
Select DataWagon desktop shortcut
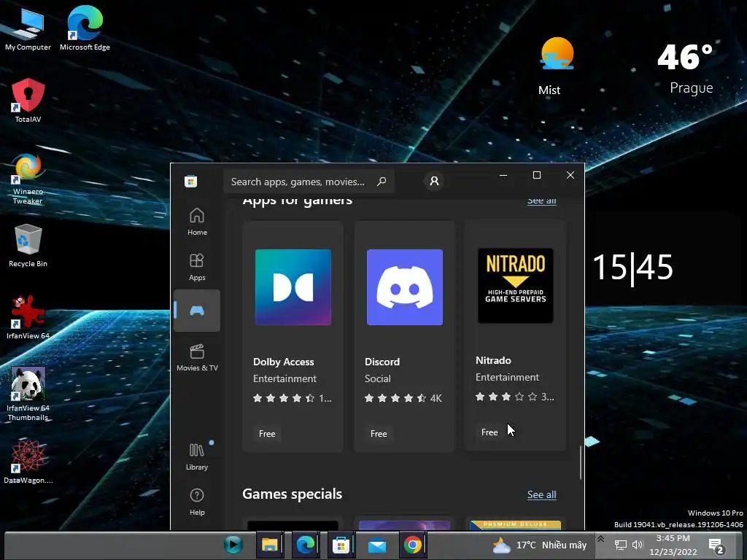(28, 462)
